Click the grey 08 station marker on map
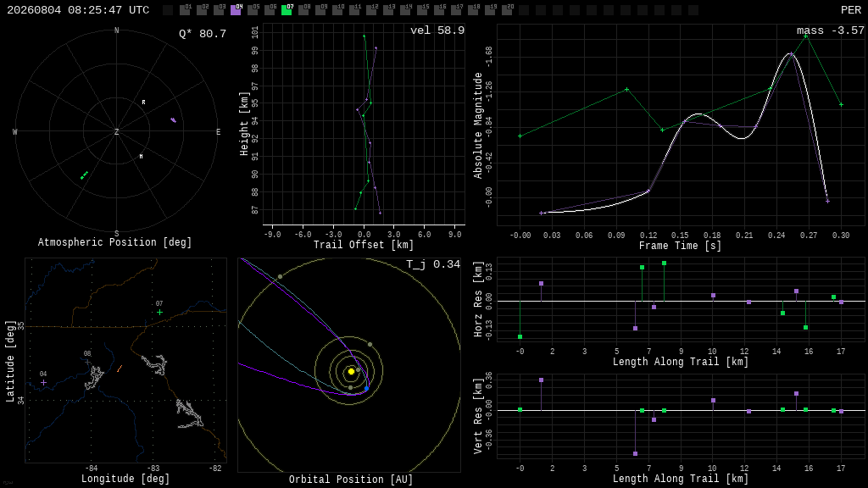Image resolution: width=868 pixels, height=488 pixels. click(x=87, y=362)
